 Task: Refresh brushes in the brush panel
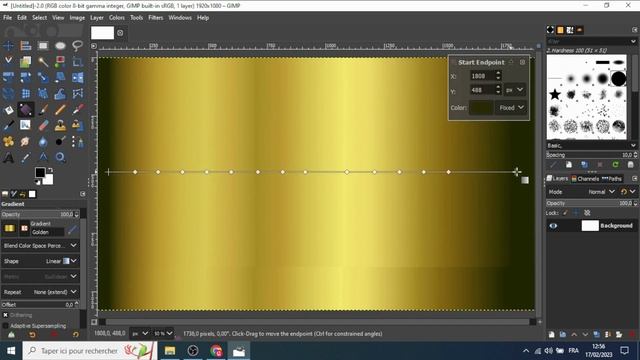615,165
